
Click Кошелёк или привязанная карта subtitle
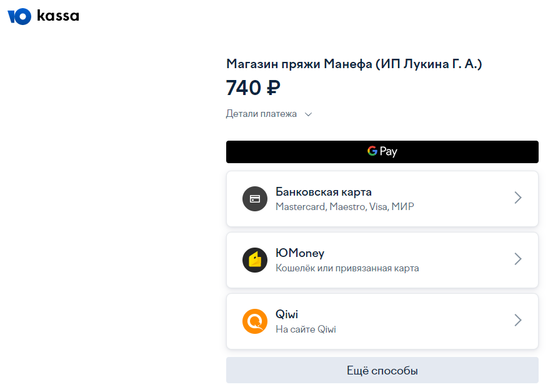(347, 268)
